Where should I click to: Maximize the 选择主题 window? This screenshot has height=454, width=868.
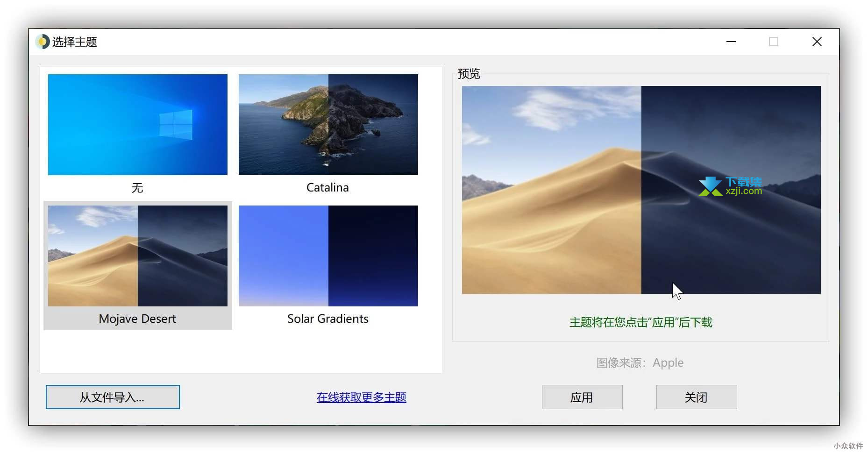774,42
